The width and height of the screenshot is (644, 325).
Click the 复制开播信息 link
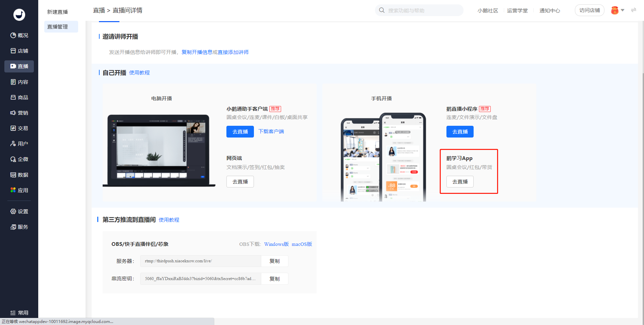tap(197, 52)
